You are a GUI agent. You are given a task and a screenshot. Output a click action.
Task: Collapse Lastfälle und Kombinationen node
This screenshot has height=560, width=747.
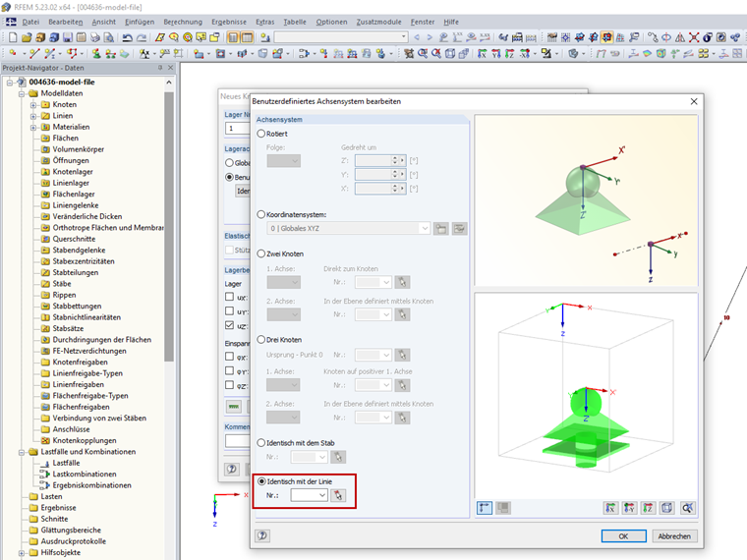pyautogui.click(x=22, y=452)
